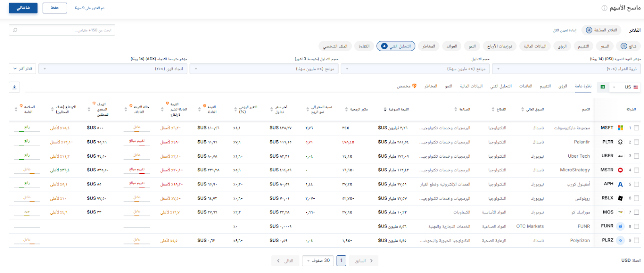Image resolution: width=644 pixels, height=273 pixels.
Task: Switch to the التحليل الفني table tab
Action: click(501, 86)
